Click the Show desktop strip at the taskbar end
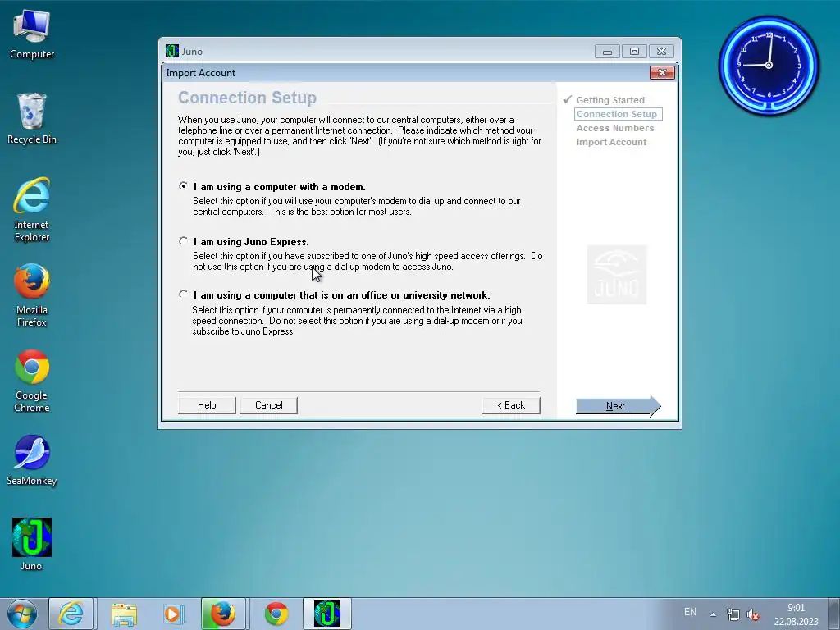The image size is (840, 630). (x=834, y=614)
